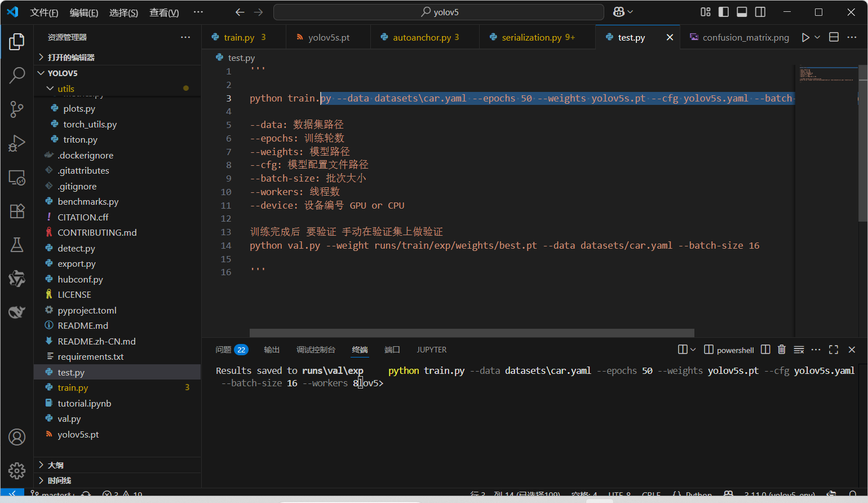This screenshot has height=503, width=868.
Task: Split the editor right icon
Action: tap(834, 37)
